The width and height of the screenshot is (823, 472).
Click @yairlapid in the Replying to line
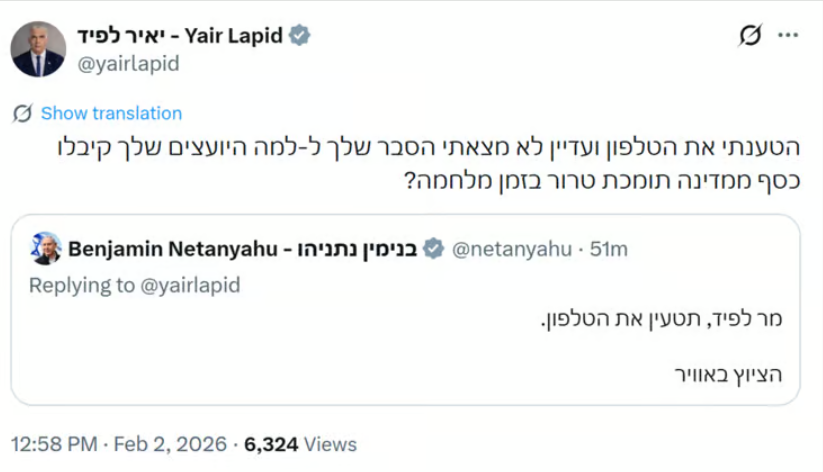(186, 285)
